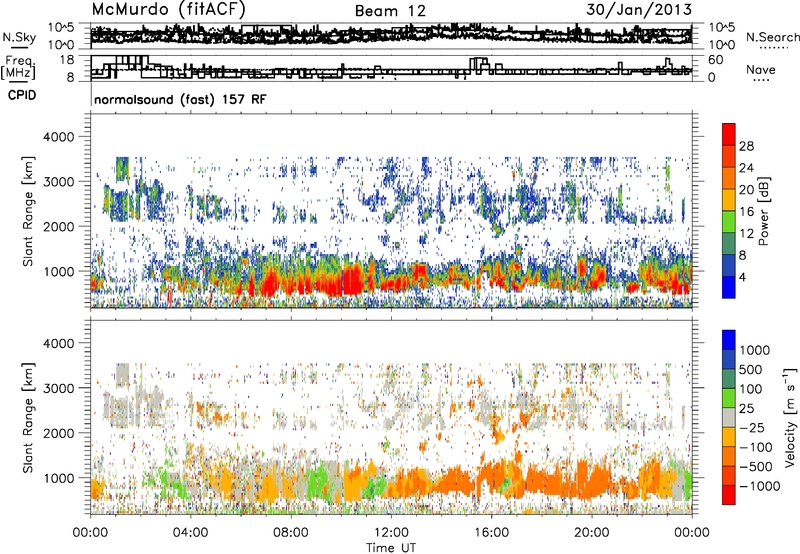Click the 12:00 time axis tick label
Viewport: 800px width, 554px height.
click(x=391, y=533)
